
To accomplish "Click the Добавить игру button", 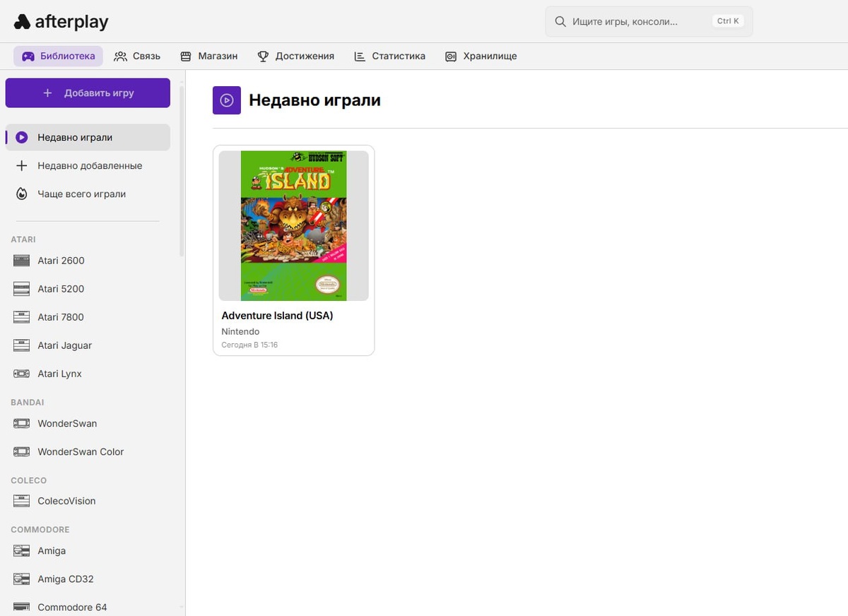I will coord(88,93).
